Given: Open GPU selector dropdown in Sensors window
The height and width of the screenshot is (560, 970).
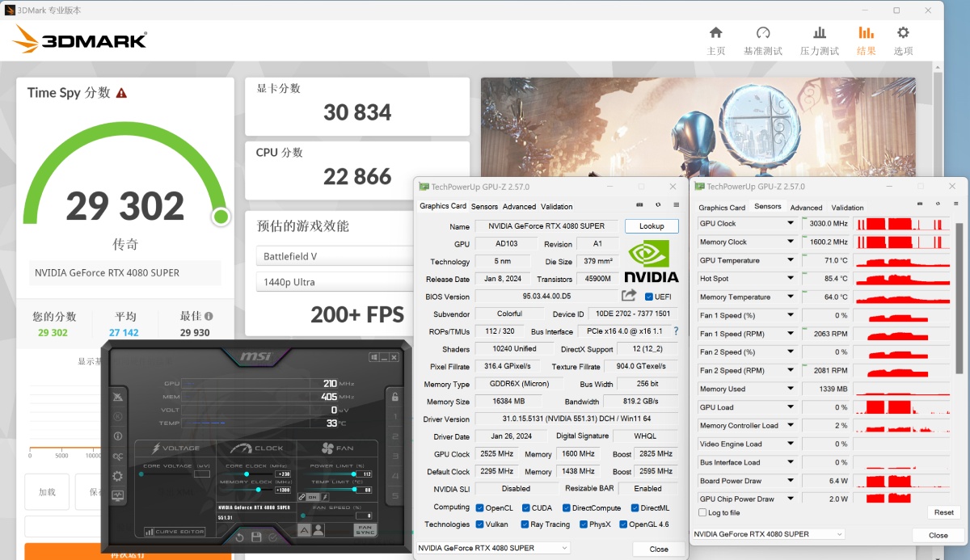Looking at the screenshot, I should point(768,534).
